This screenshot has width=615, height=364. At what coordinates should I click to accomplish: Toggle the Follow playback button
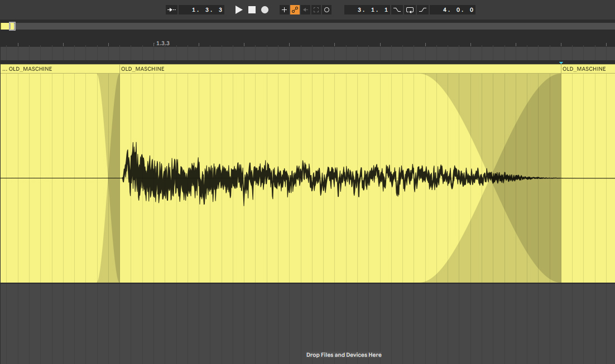pos(171,10)
